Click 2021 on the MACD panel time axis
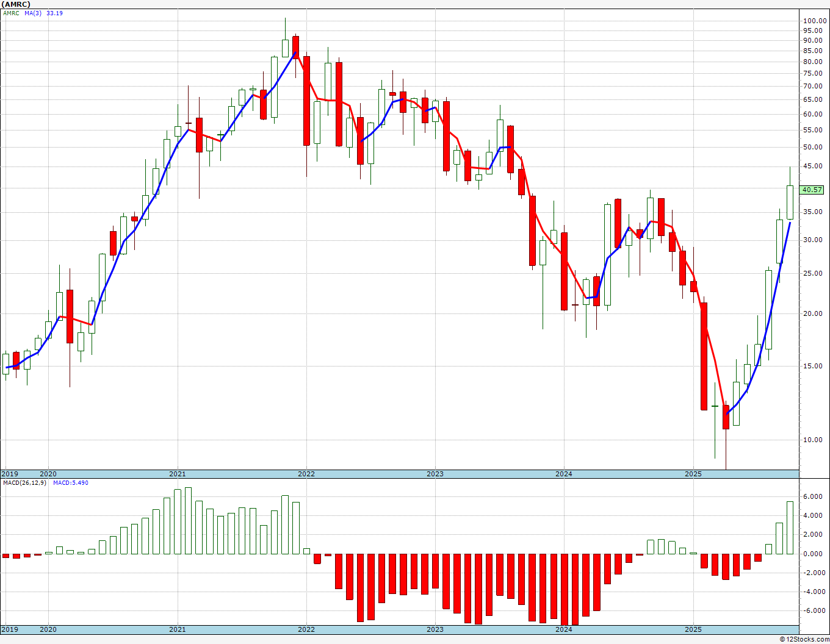This screenshot has width=830, height=644. pyautogui.click(x=178, y=629)
